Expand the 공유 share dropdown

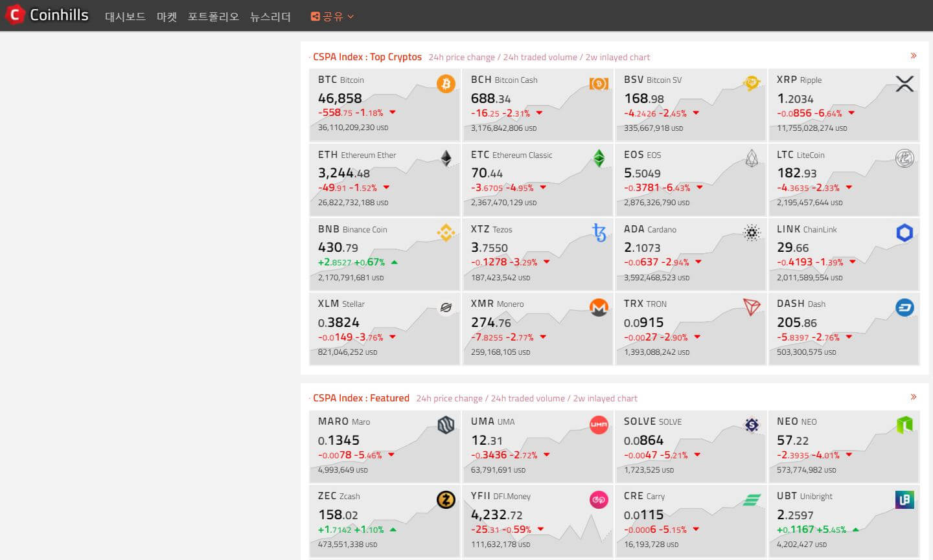(x=332, y=17)
